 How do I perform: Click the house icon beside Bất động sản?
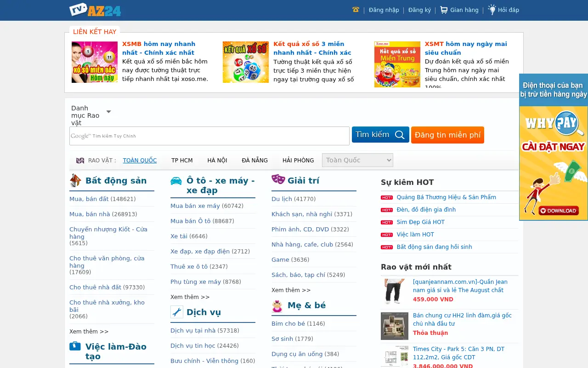(75, 180)
